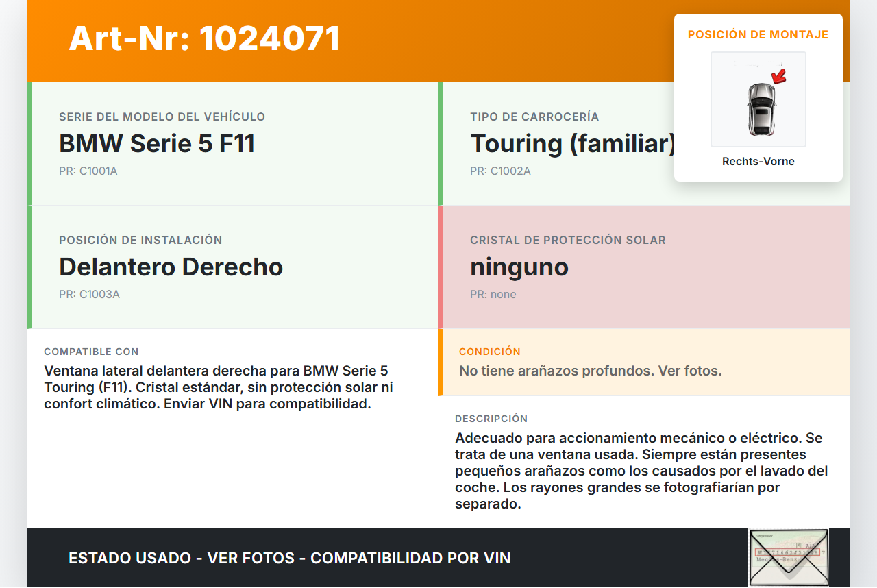Click the car top-view mounting position image
This screenshot has height=588, width=877.
click(758, 99)
